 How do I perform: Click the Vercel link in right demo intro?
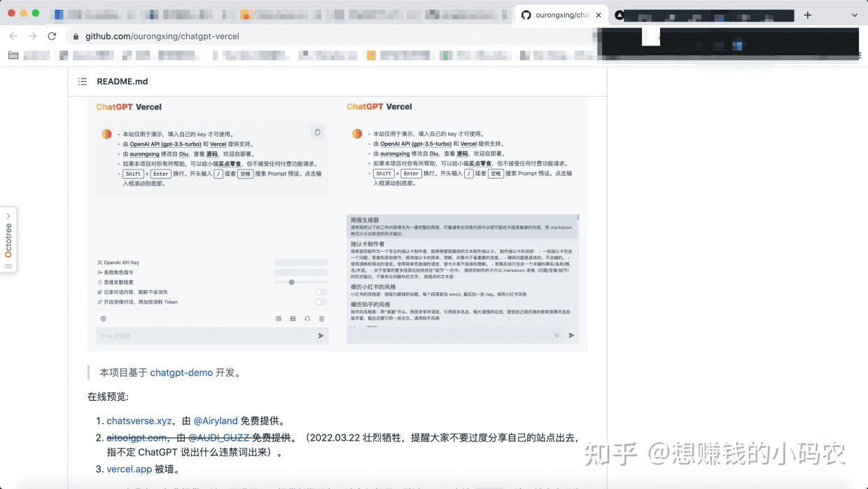coord(469,144)
